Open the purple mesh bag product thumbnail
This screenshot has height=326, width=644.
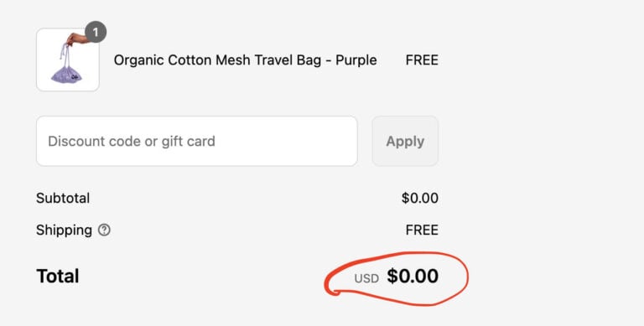click(x=68, y=60)
